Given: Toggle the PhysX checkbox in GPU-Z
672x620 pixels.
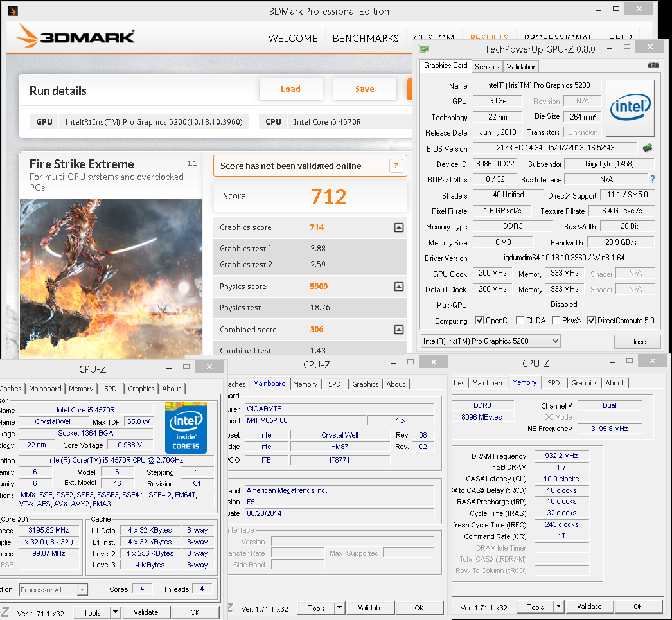Looking at the screenshot, I should [556, 321].
